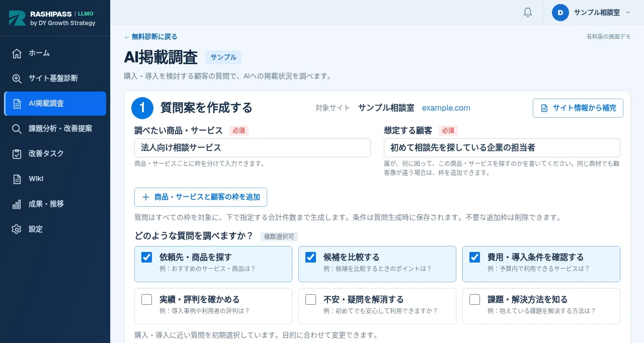Click 商品・サービスと顧客の枠を追加 button

(x=200, y=197)
